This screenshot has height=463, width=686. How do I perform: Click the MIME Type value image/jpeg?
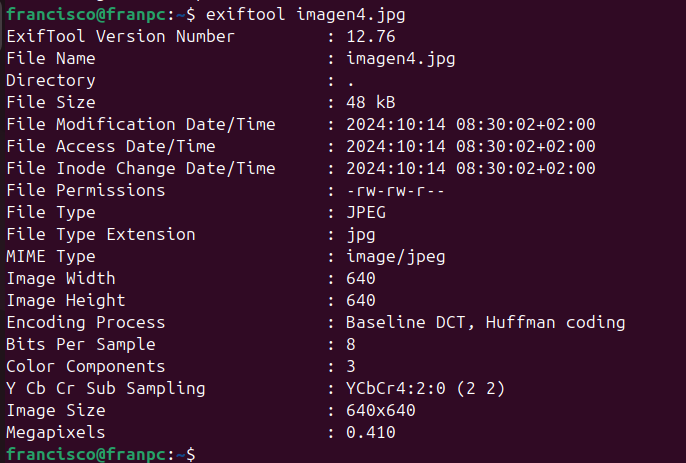coord(395,257)
